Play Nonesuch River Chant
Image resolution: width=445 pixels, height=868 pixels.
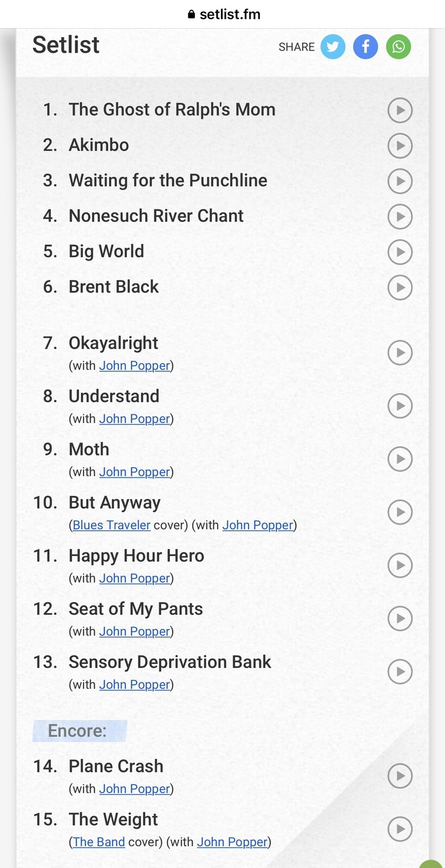[x=400, y=216]
